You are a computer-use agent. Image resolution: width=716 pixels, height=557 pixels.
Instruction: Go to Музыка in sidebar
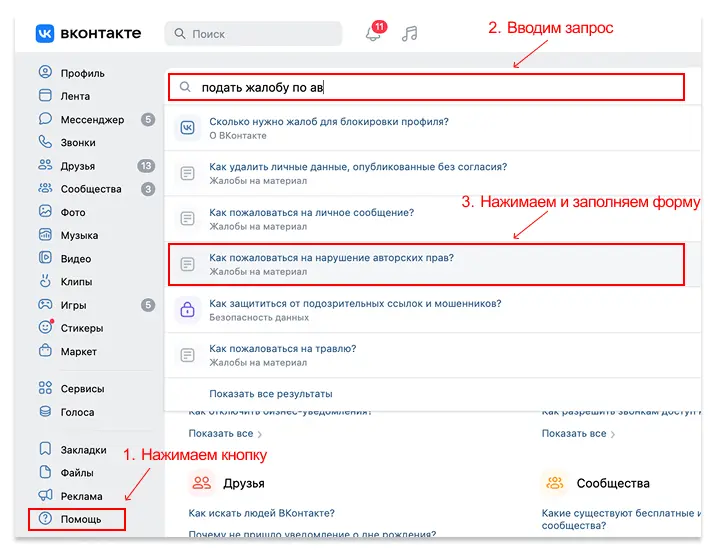[79, 236]
